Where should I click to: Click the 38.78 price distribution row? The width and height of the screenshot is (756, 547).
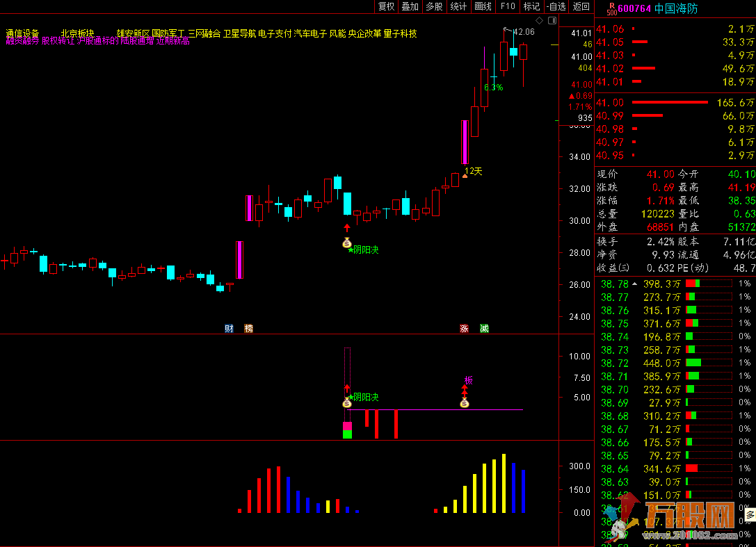pyautogui.click(x=675, y=284)
